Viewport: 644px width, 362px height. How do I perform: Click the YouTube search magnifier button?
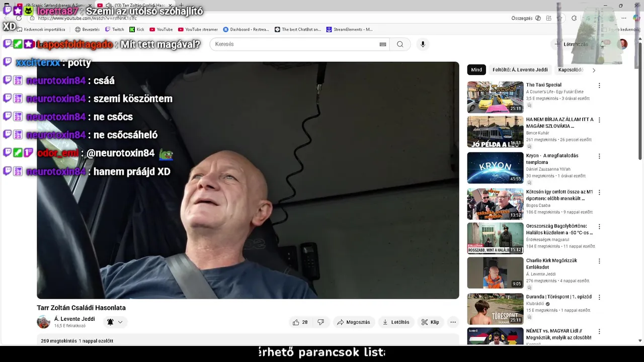click(x=400, y=44)
